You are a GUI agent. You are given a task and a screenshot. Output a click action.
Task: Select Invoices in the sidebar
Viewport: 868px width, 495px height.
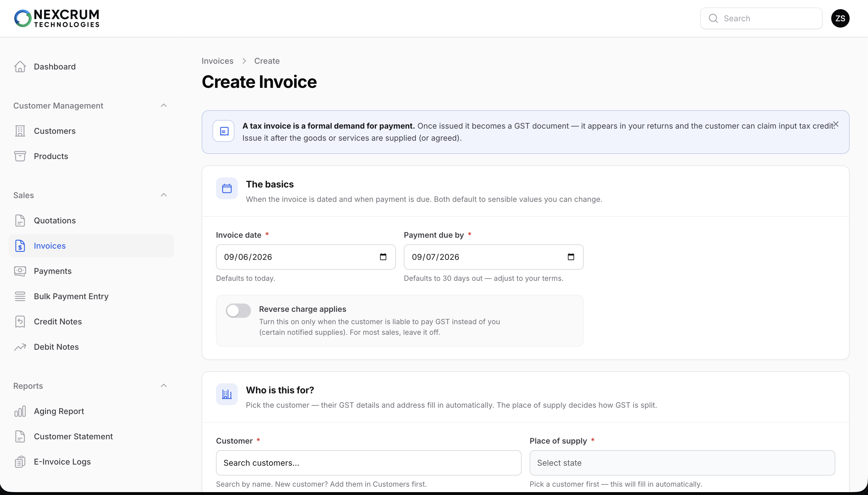pyautogui.click(x=91, y=246)
